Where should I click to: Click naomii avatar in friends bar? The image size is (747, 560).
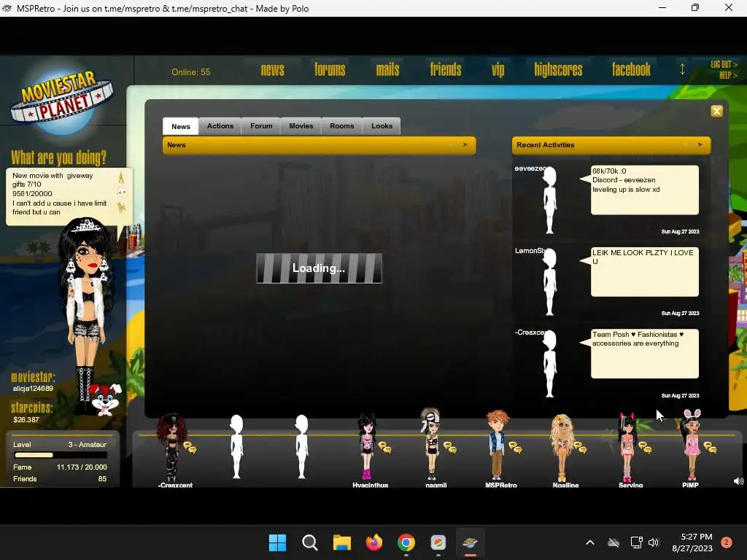[431, 444]
